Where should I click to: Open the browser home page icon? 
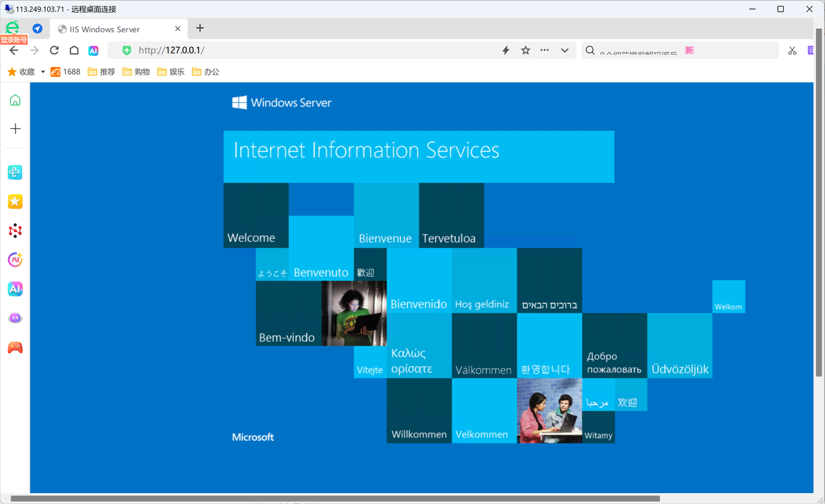tap(74, 50)
